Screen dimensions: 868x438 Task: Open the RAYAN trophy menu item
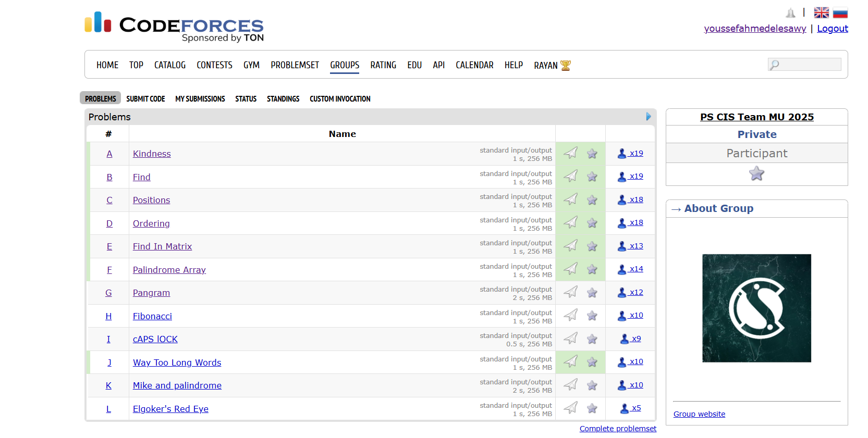(553, 65)
